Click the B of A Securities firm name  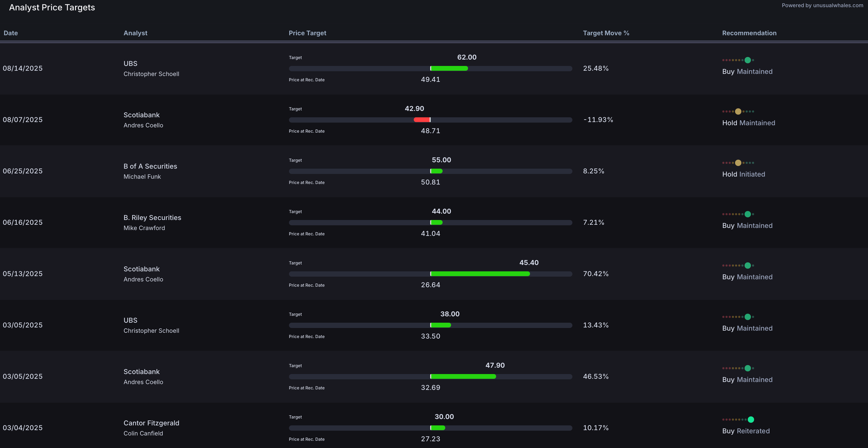150,166
